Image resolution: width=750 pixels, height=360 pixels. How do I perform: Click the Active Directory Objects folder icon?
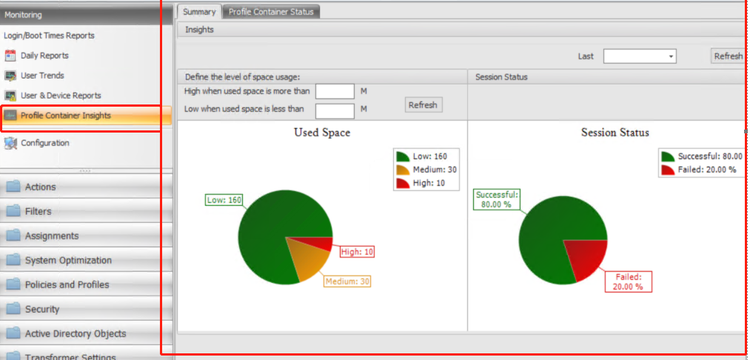[13, 333]
